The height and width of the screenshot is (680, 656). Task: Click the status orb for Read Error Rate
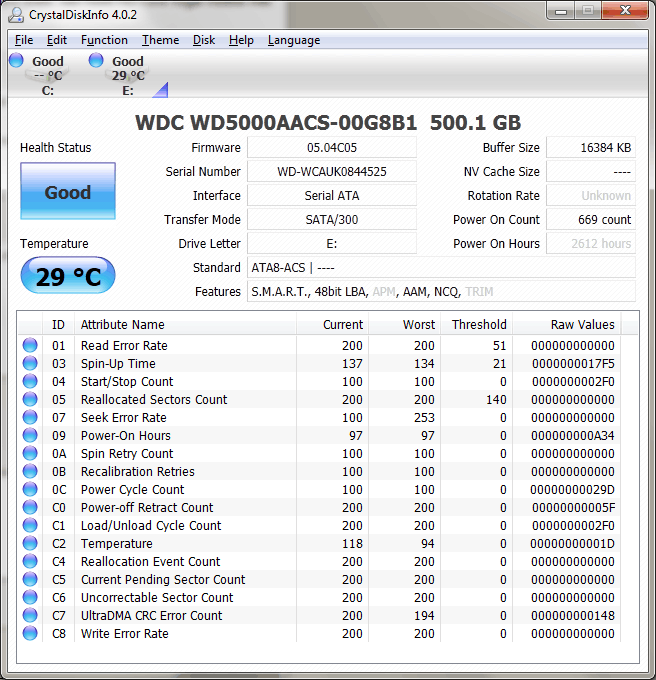tap(30, 345)
